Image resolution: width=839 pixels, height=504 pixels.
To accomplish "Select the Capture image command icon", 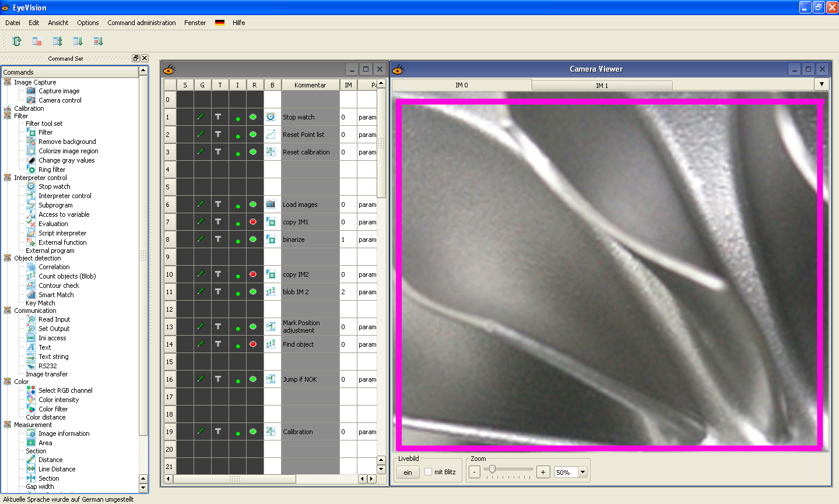I will (31, 91).
